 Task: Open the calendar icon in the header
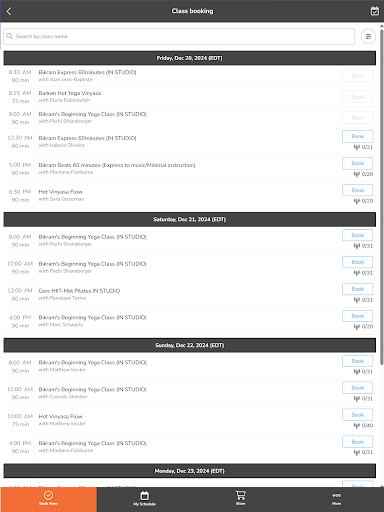point(375,11)
